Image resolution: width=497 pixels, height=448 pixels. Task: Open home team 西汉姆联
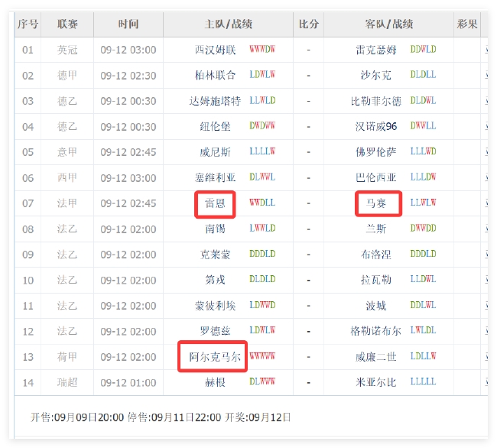coord(215,50)
